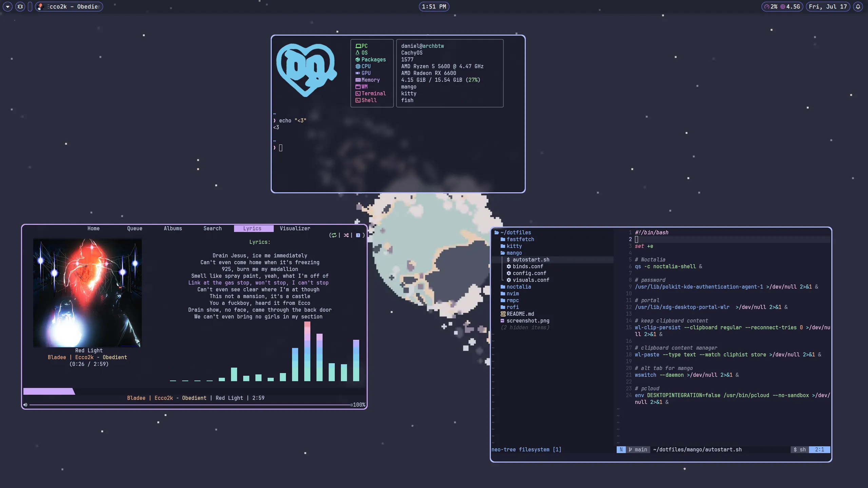Open config.conf in the file tree
This screenshot has height=488, width=868.
pyautogui.click(x=526, y=273)
